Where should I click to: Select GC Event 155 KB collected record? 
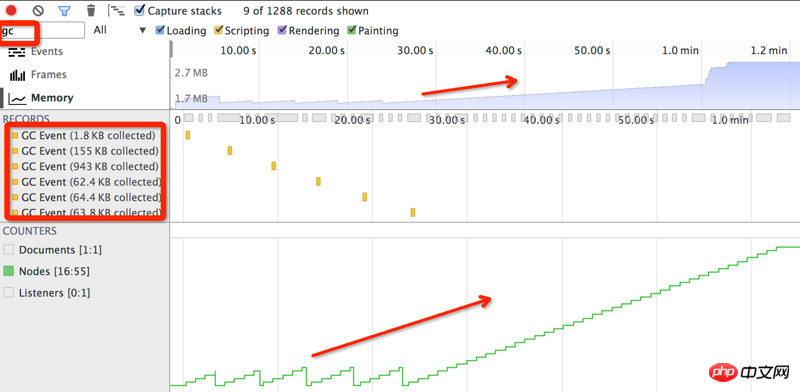tap(85, 151)
